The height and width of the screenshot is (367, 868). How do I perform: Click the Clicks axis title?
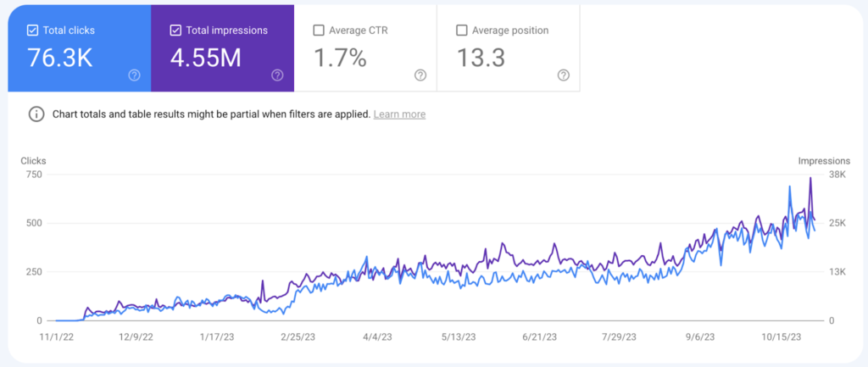coord(34,160)
